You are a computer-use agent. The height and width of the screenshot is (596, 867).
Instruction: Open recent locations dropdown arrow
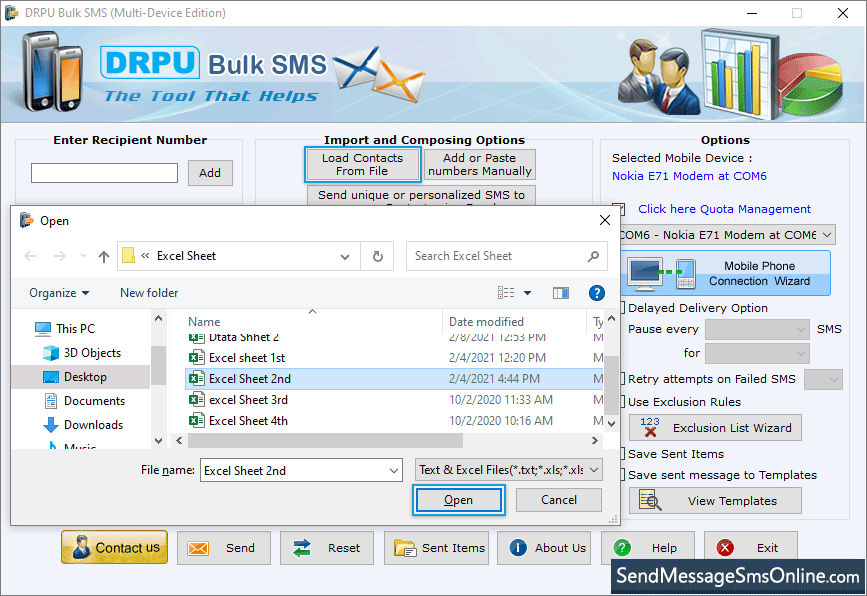tap(83, 256)
